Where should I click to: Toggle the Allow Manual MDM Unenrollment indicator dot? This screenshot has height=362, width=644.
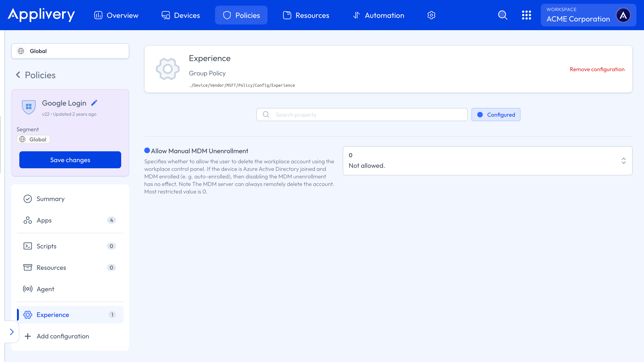tap(147, 151)
